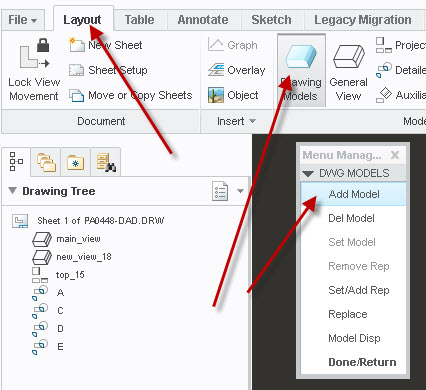Image resolution: width=426 pixels, height=390 pixels.
Task: Add a Detailed view
Action: click(400, 70)
